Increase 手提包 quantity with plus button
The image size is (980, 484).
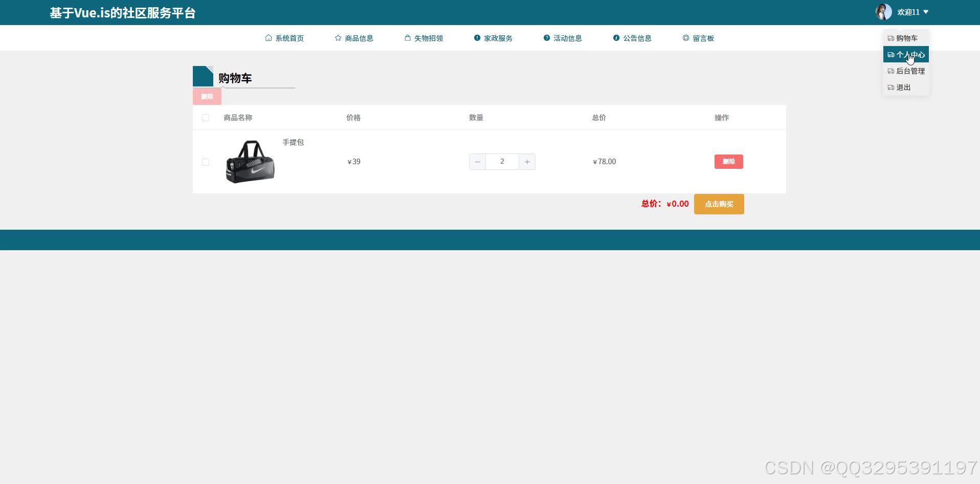[527, 162]
